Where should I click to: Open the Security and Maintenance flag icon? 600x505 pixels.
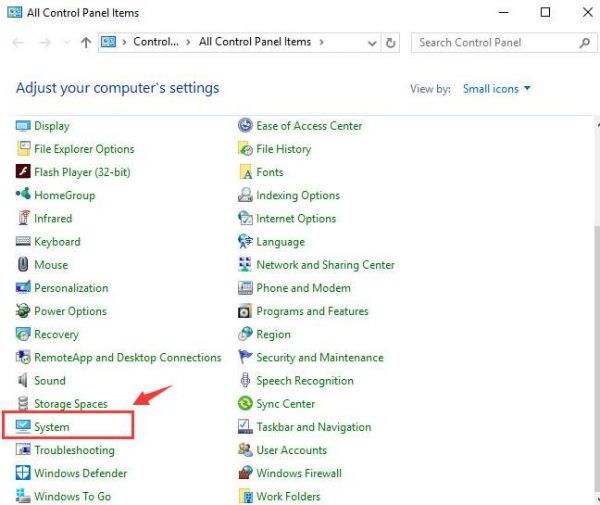(x=246, y=357)
